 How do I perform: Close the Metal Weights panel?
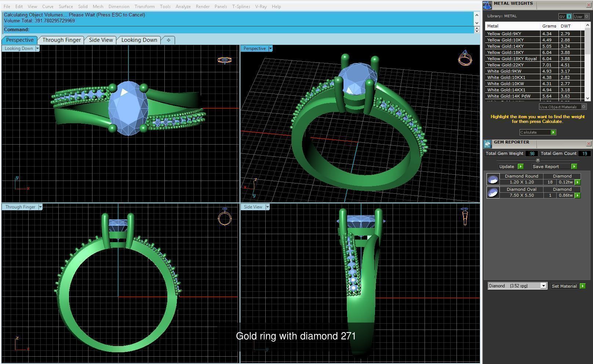coord(589,5)
